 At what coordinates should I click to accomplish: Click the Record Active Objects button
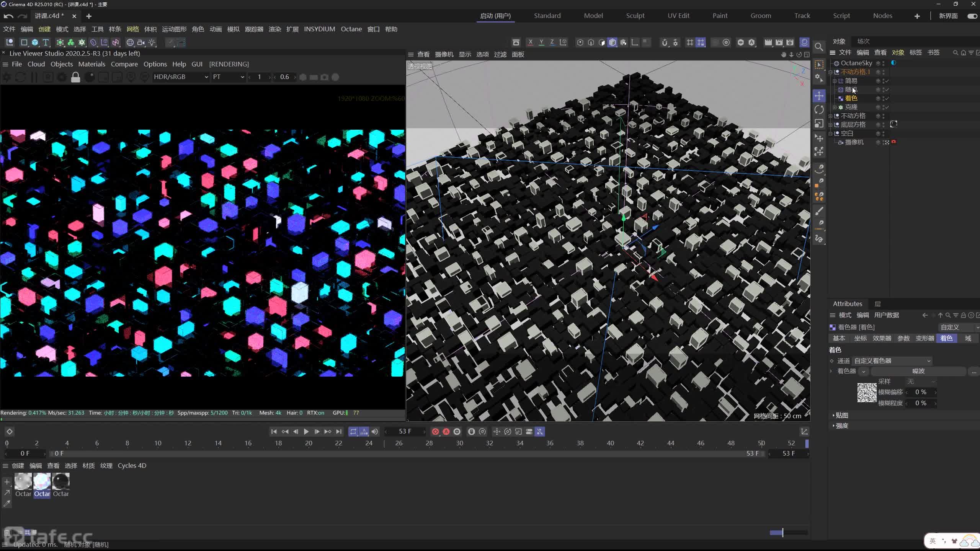tap(435, 432)
